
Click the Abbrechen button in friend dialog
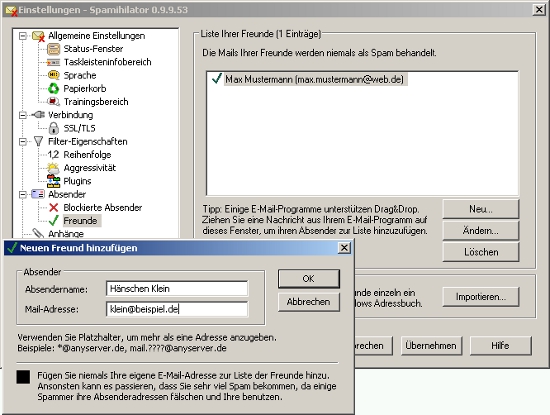click(309, 302)
